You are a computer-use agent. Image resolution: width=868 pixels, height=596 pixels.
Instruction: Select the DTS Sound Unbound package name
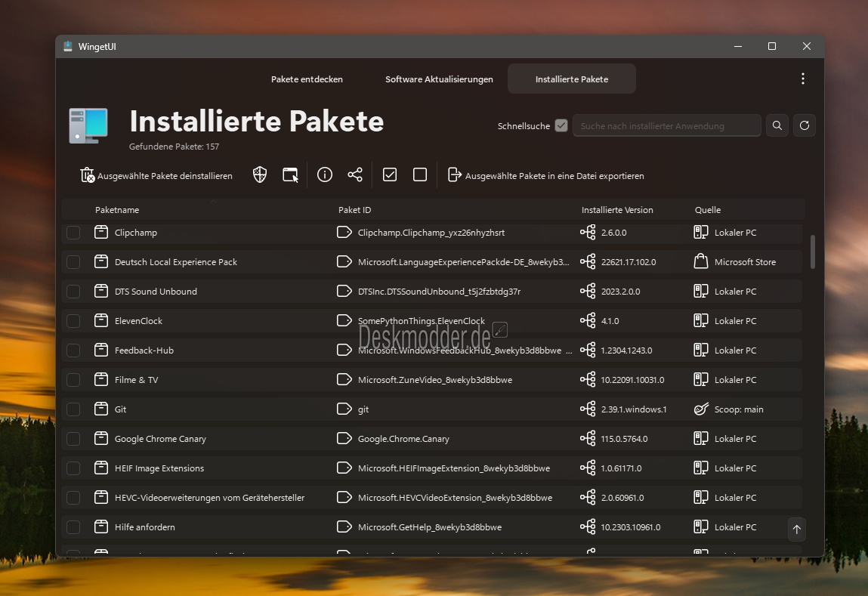coord(156,291)
